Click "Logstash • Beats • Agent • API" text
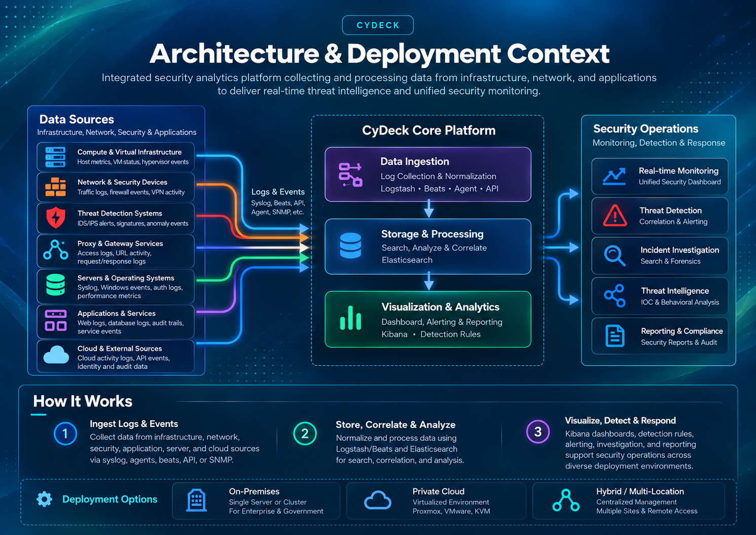Viewport: 756px width, 535px height. click(440, 189)
